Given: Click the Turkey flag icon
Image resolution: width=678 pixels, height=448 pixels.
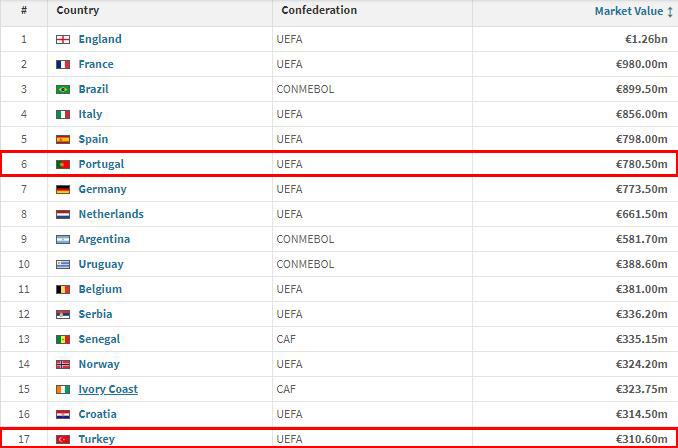Looking at the screenshot, I should point(63,440).
